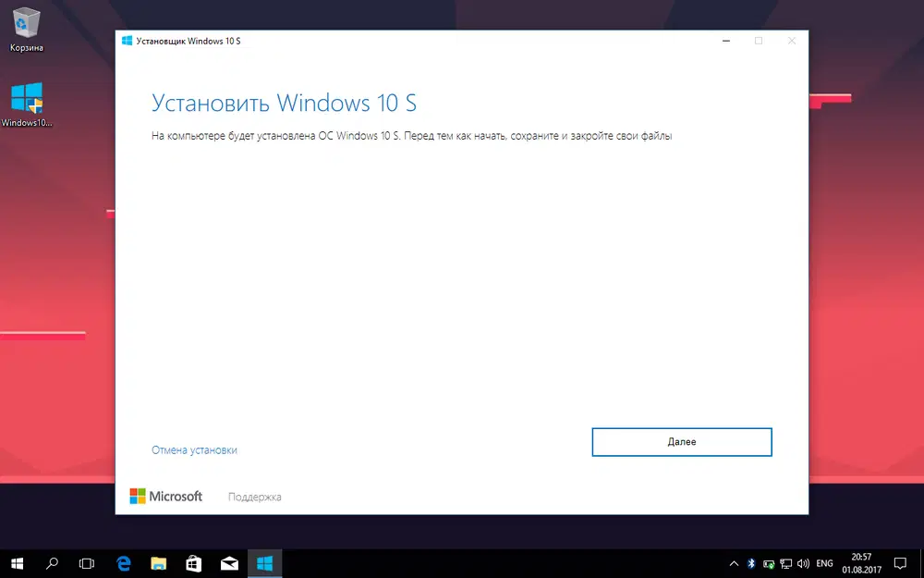Show hidden tray icons chevron
Viewport: 924px width, 578px height.
(x=734, y=564)
